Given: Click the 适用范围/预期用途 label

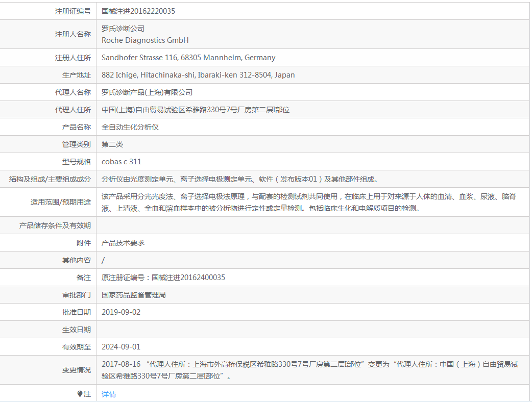Looking at the screenshot, I should 61,203.
